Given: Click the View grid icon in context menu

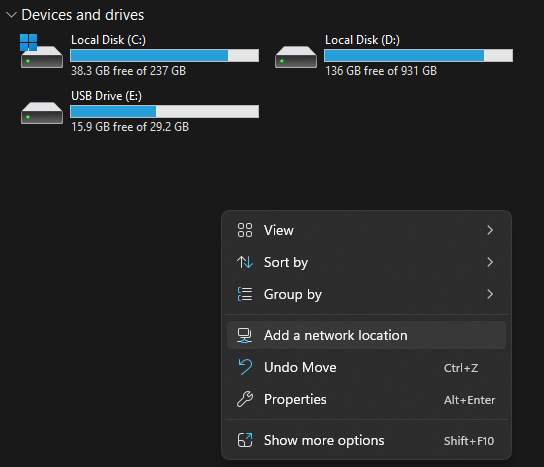Looking at the screenshot, I should click(245, 230).
